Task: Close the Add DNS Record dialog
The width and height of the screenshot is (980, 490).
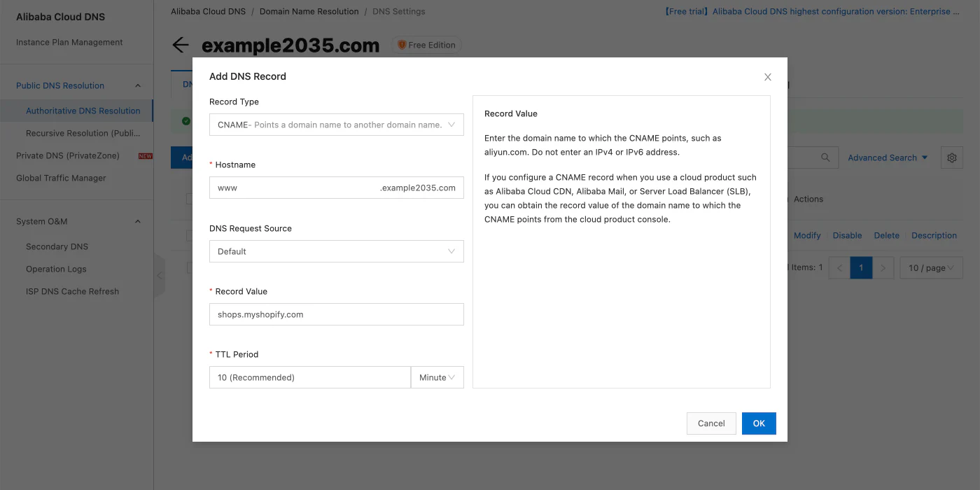Action: tap(767, 77)
